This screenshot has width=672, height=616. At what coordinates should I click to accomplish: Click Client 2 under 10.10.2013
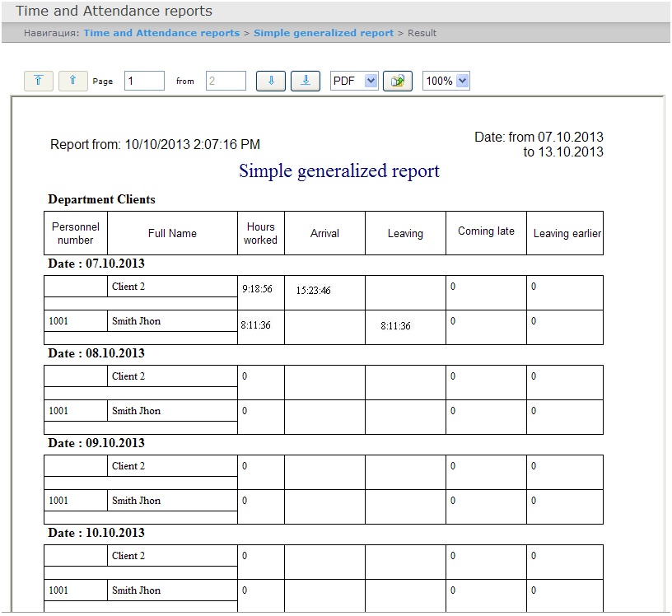click(128, 556)
